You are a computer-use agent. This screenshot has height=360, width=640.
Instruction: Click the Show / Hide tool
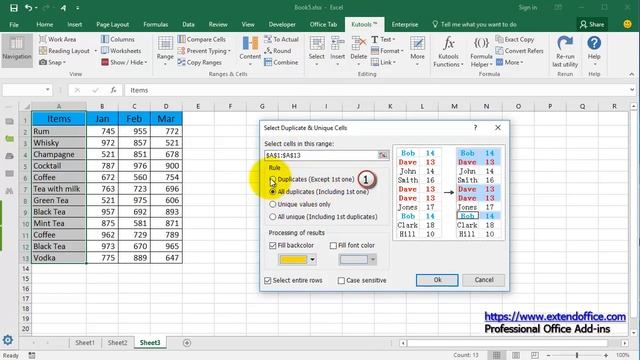[124, 62]
